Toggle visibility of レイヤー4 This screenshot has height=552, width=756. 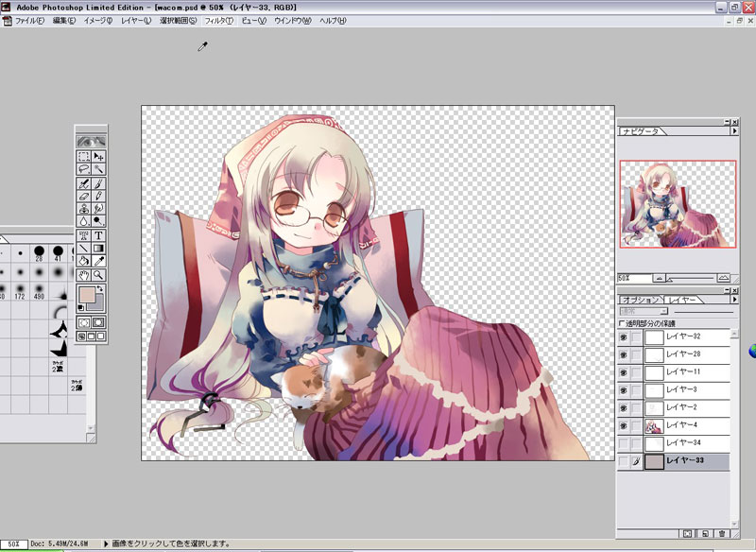coord(623,426)
